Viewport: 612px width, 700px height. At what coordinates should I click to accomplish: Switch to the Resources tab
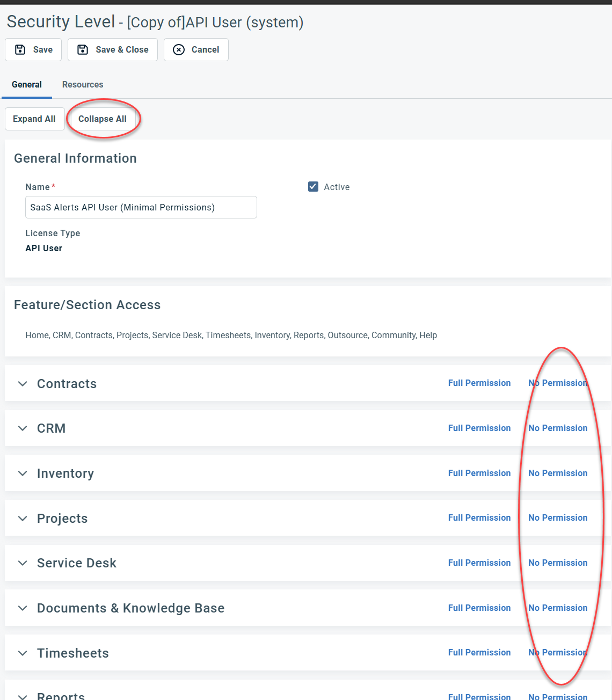[x=83, y=85]
